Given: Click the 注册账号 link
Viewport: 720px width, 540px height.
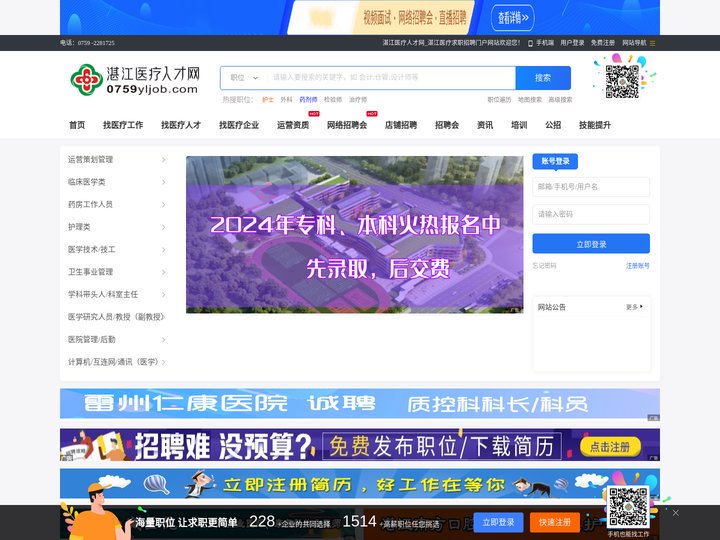Looking at the screenshot, I should pyautogui.click(x=638, y=266).
